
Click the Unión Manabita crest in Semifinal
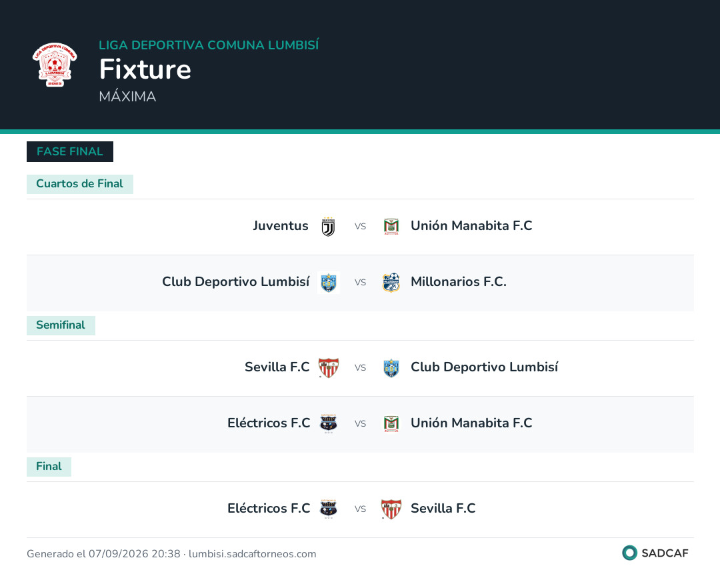(391, 424)
